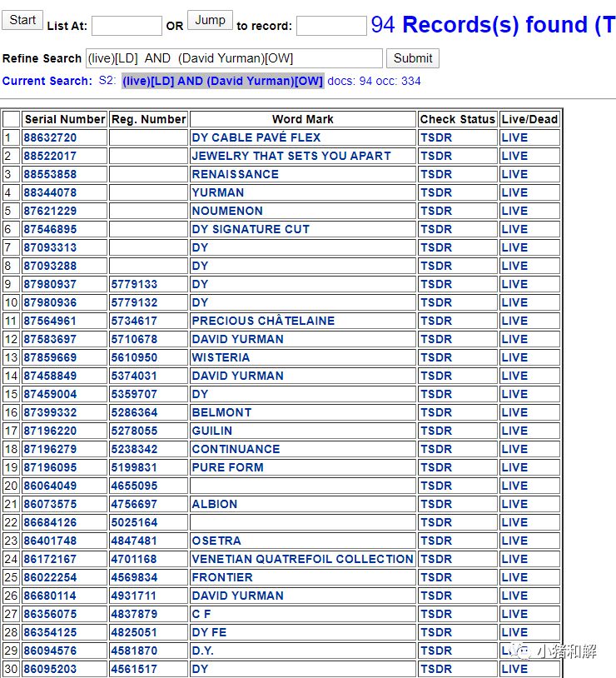Open the WISTERIA word mark
The width and height of the screenshot is (616, 678).
[x=221, y=357]
